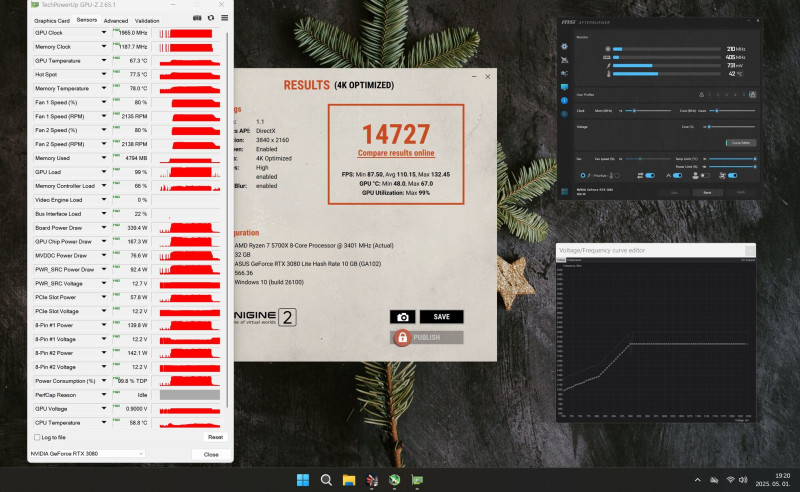Click the user profile icon in Afterburner
This screenshot has width=800, height=492.
pos(702,95)
